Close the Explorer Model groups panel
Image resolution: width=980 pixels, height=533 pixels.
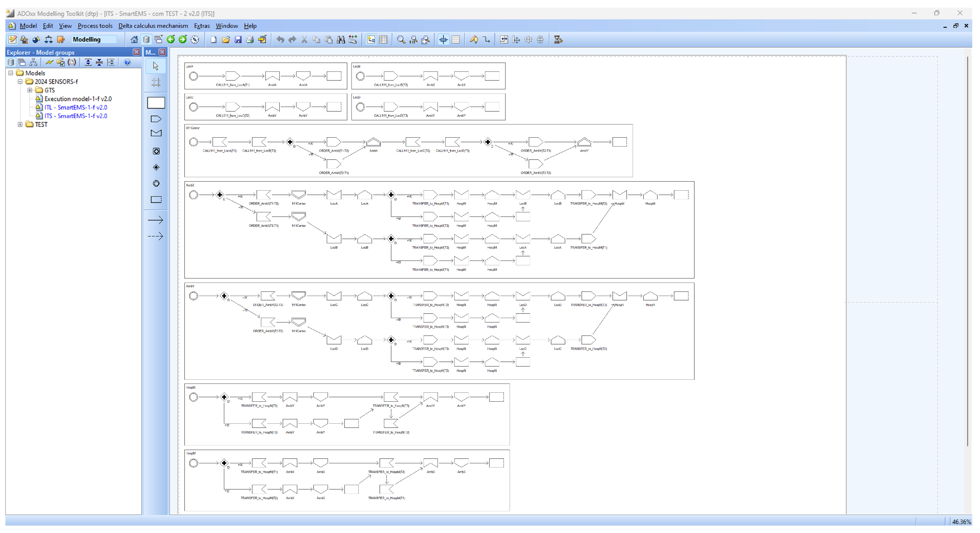click(136, 52)
